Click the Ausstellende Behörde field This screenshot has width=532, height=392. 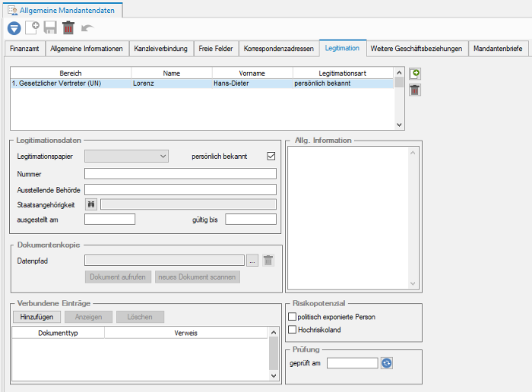(181, 190)
